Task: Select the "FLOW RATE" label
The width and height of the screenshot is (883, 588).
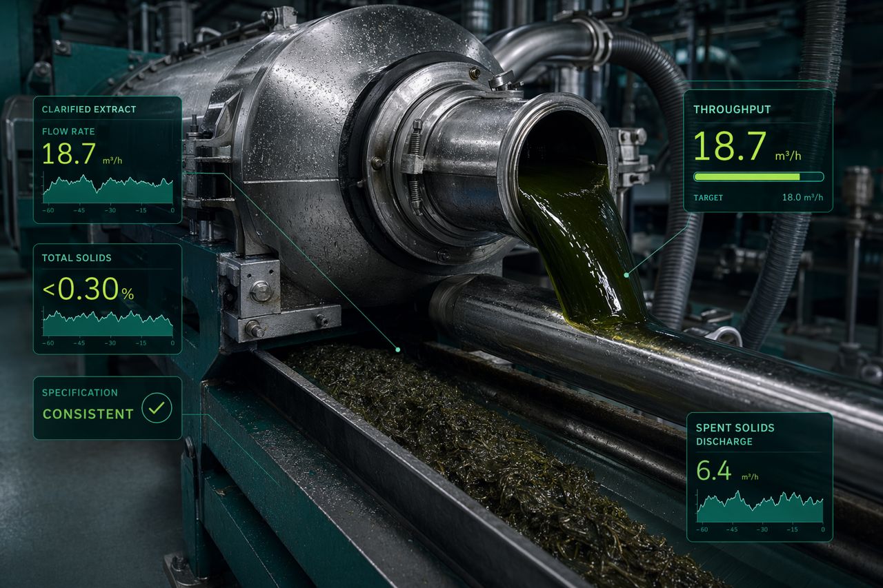Action: [68, 131]
